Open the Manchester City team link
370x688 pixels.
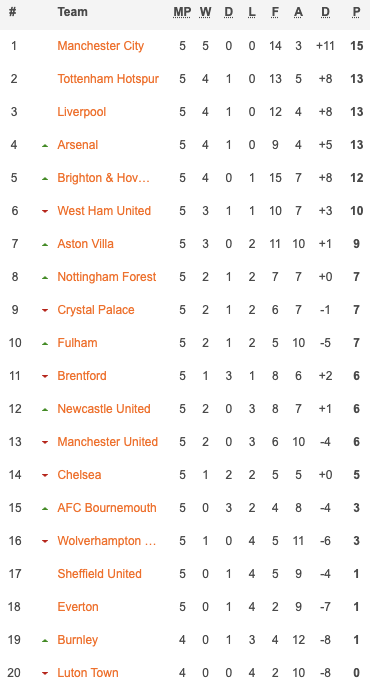[x=101, y=46]
